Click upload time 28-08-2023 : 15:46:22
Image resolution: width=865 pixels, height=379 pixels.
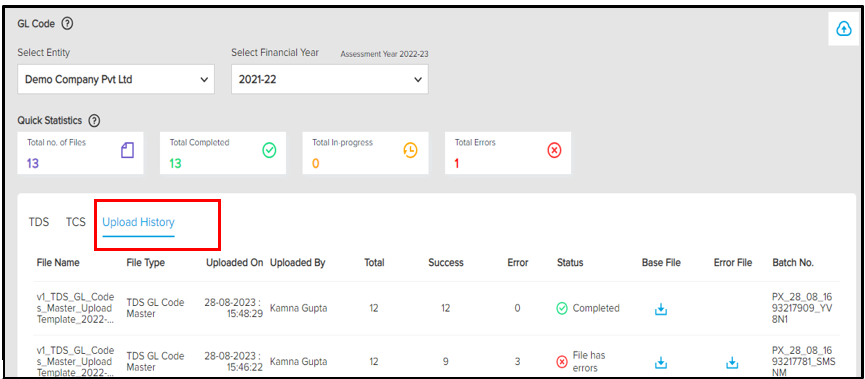233,362
